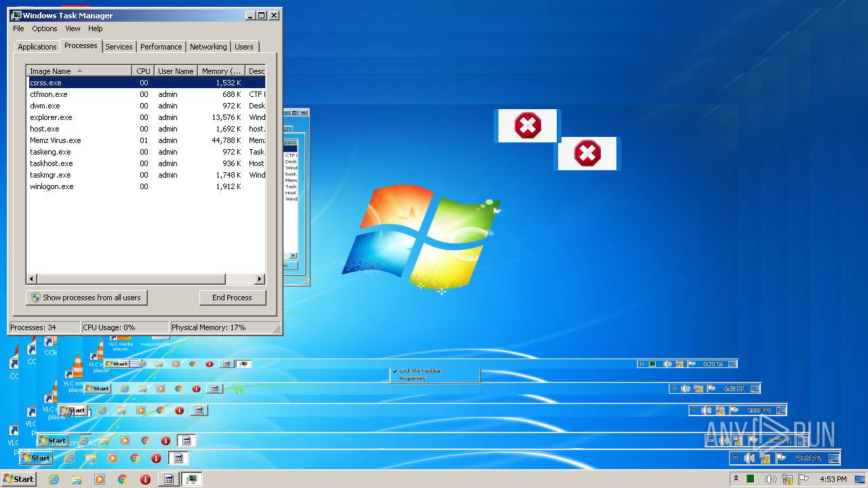Click horizontal scrollbar right arrow
The width and height of the screenshot is (868, 488).
(260, 279)
